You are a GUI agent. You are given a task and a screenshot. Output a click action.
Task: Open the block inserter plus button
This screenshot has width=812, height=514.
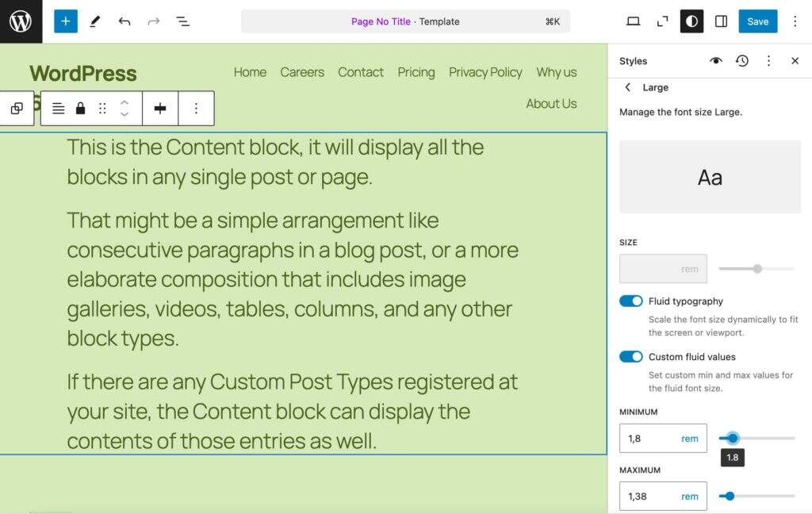point(66,21)
